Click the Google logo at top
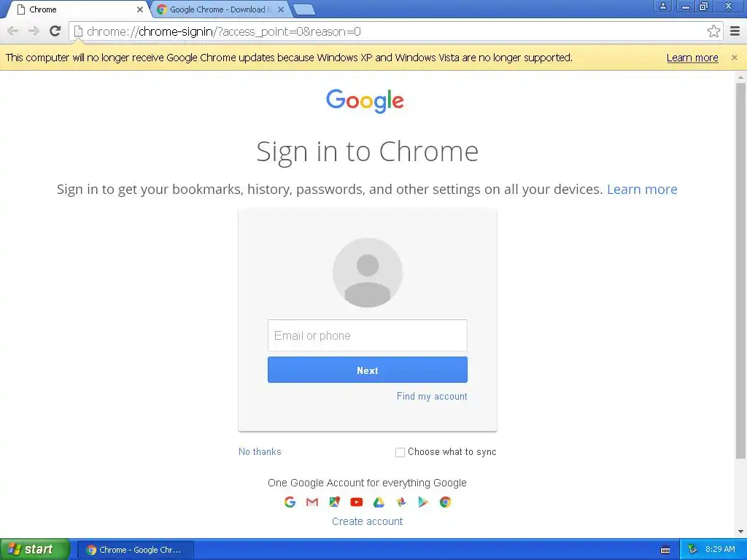 (x=365, y=101)
